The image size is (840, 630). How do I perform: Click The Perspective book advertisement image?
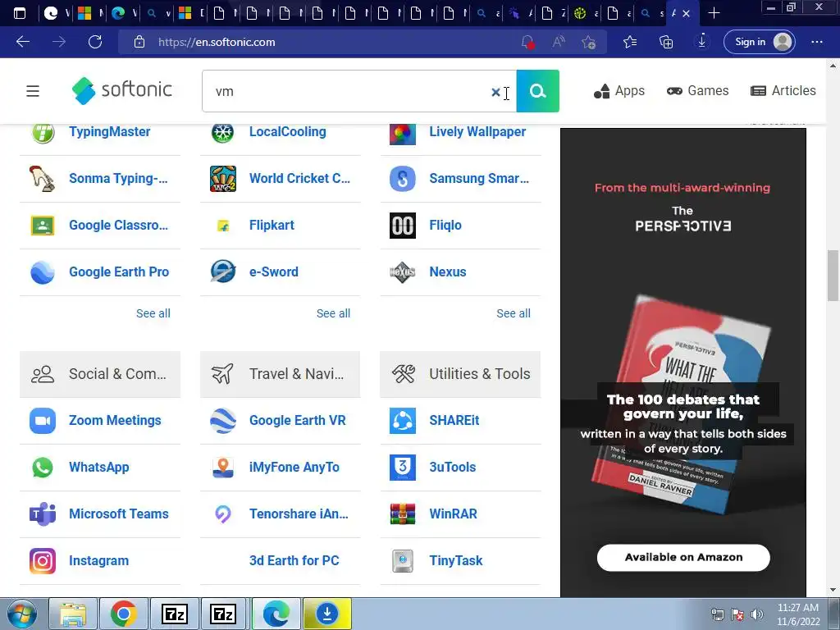click(683, 363)
